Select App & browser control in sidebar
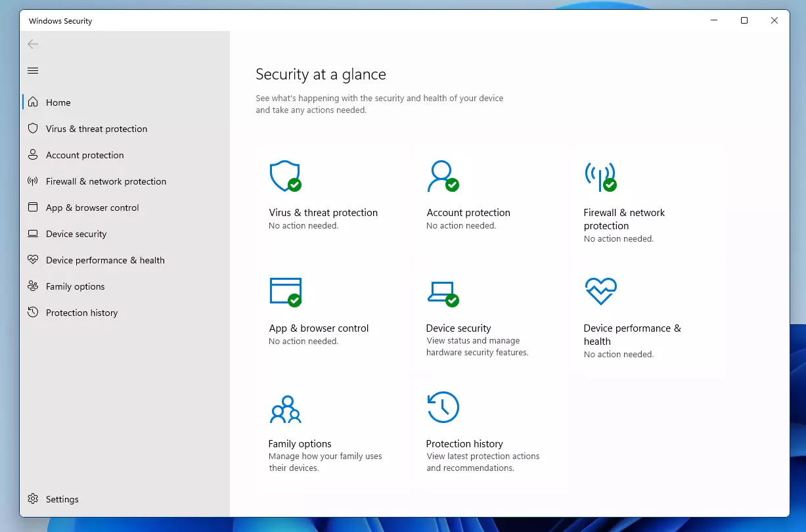 coord(93,208)
